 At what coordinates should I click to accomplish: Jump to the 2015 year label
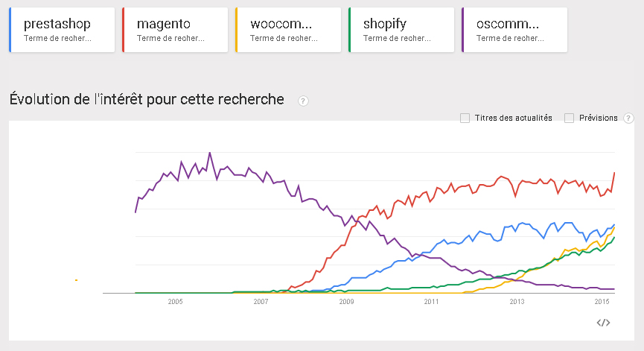[x=602, y=302]
